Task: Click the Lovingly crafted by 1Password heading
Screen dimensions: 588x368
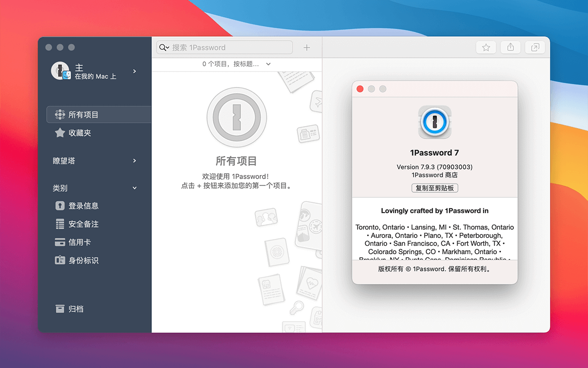Action: point(435,211)
